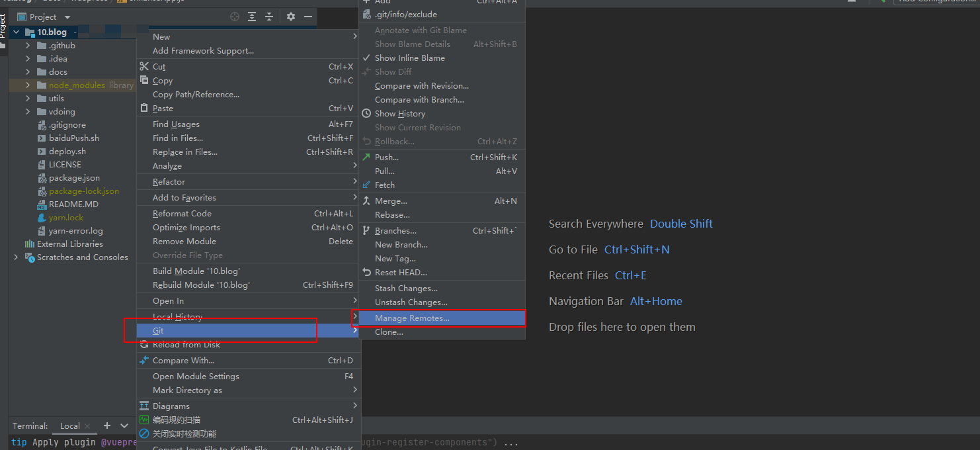
Task: Click the Merge icon in Git submenu
Action: [x=366, y=201]
